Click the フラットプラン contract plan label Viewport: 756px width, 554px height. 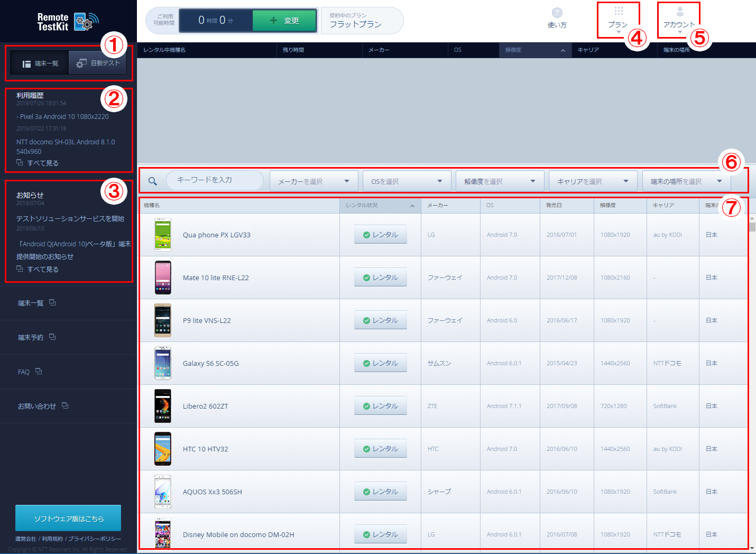click(x=355, y=24)
